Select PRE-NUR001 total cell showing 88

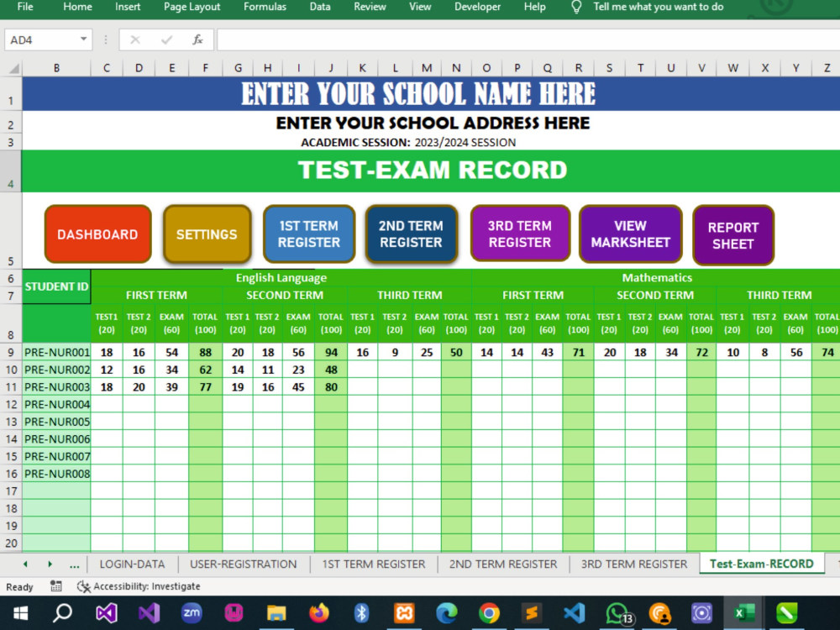click(205, 353)
